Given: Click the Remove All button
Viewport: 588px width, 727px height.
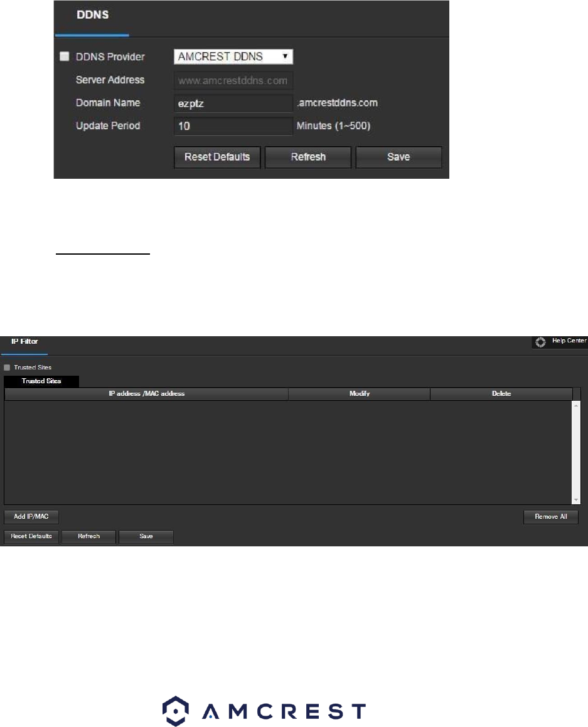Looking at the screenshot, I should click(x=551, y=516).
